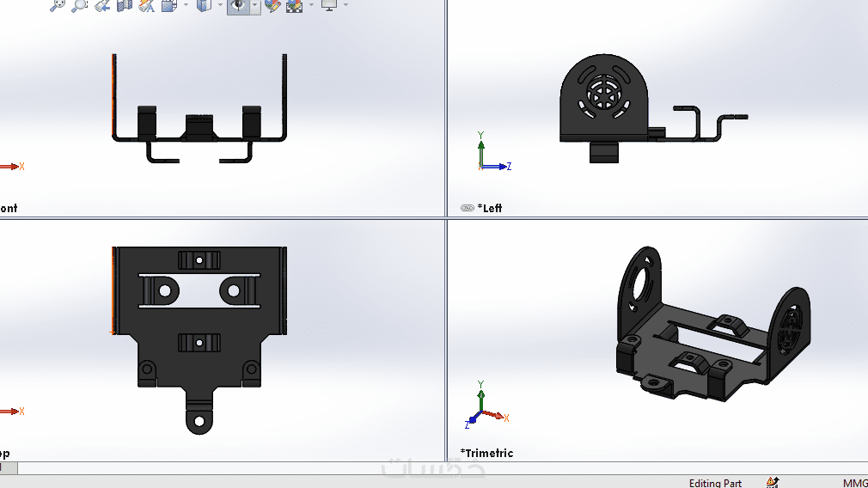The width and height of the screenshot is (868, 488).
Task: Open the MMG unit system selector
Action: coord(855,483)
